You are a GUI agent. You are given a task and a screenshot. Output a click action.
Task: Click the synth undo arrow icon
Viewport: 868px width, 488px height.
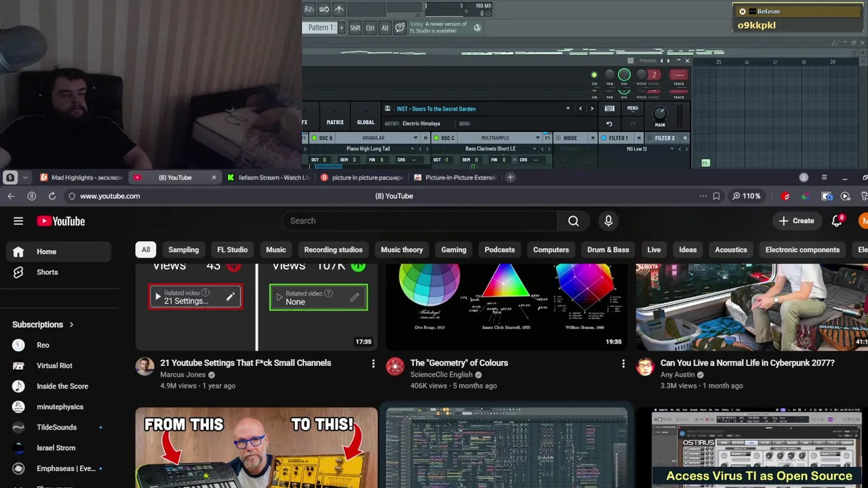[x=609, y=124]
